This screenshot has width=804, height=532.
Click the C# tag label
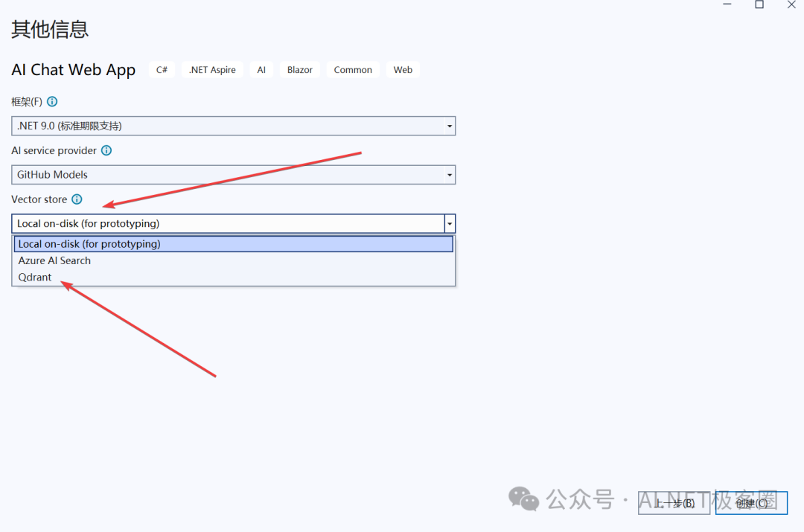point(162,70)
